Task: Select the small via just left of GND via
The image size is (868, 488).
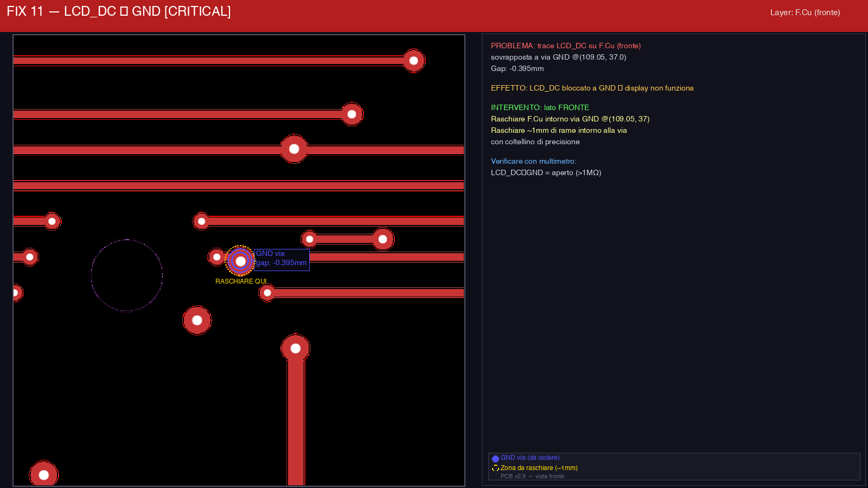Action: 216,257
